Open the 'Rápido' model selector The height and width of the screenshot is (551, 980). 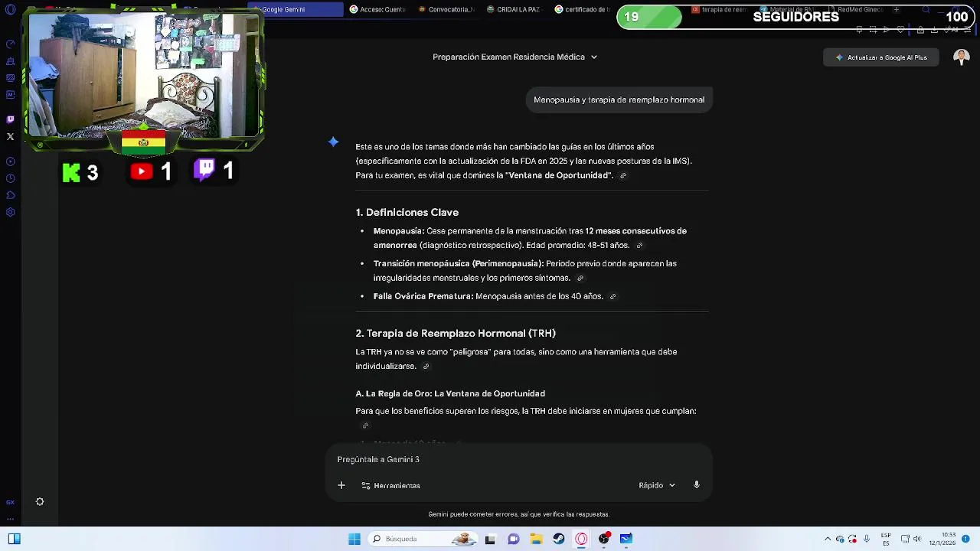coord(657,485)
